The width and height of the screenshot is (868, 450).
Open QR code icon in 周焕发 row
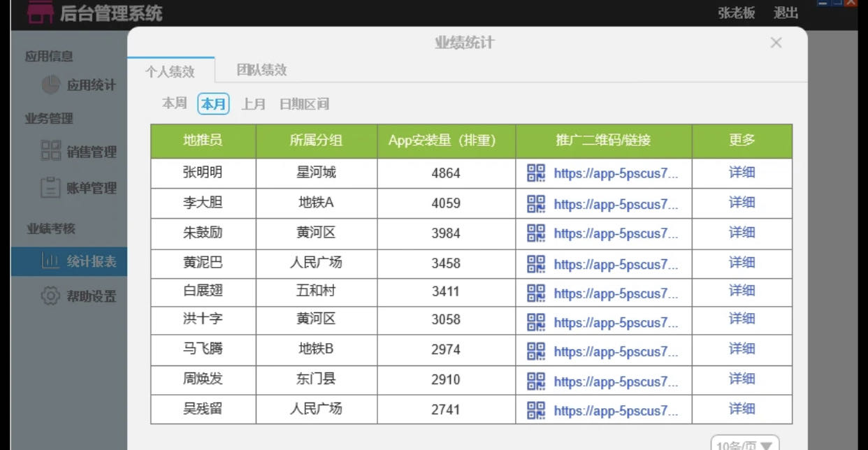[536, 382]
